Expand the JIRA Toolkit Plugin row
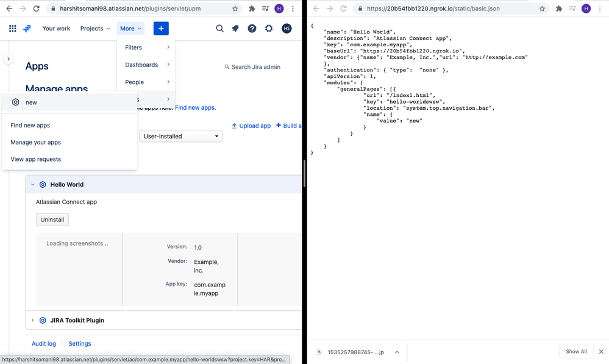609x364 pixels. [33, 321]
